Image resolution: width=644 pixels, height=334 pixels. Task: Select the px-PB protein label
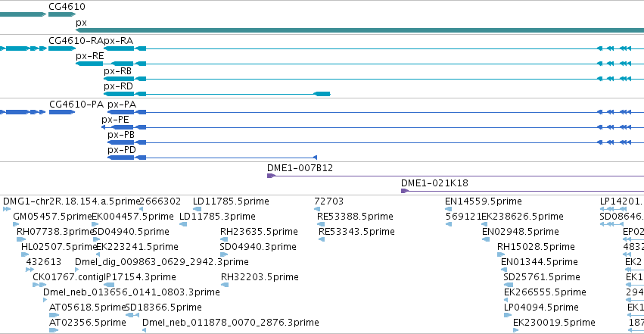[x=121, y=135]
